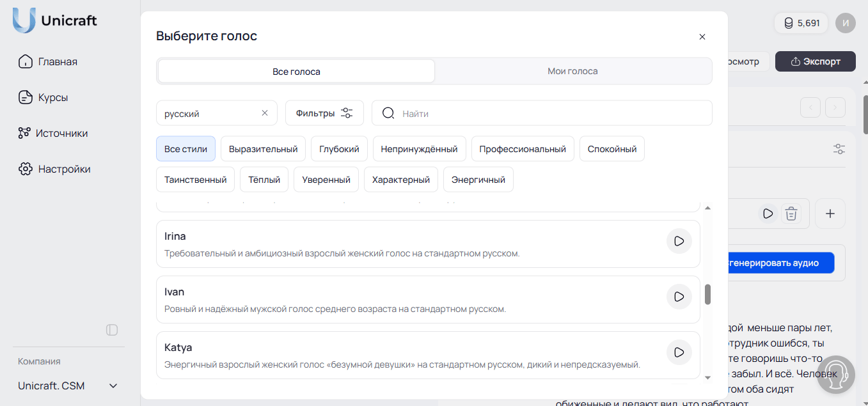This screenshot has height=406, width=868.
Task: Play the Ivan voice preview
Action: click(x=679, y=297)
